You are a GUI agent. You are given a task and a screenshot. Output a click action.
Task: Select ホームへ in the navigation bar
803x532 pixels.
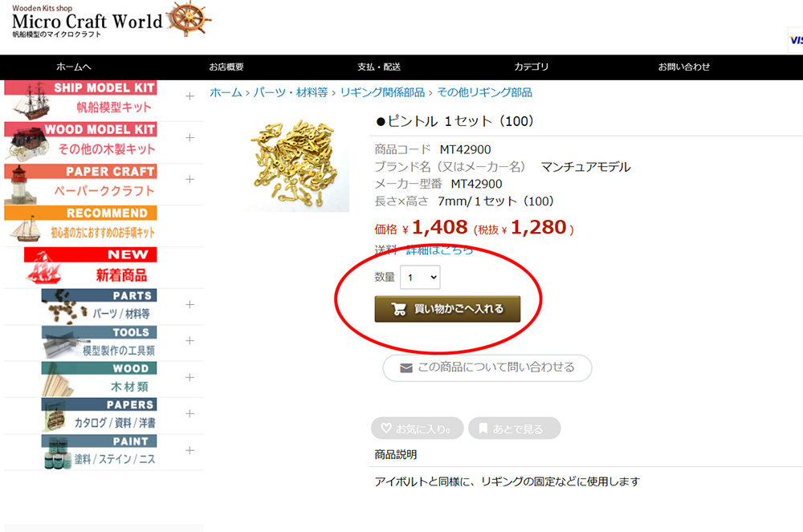(74, 67)
